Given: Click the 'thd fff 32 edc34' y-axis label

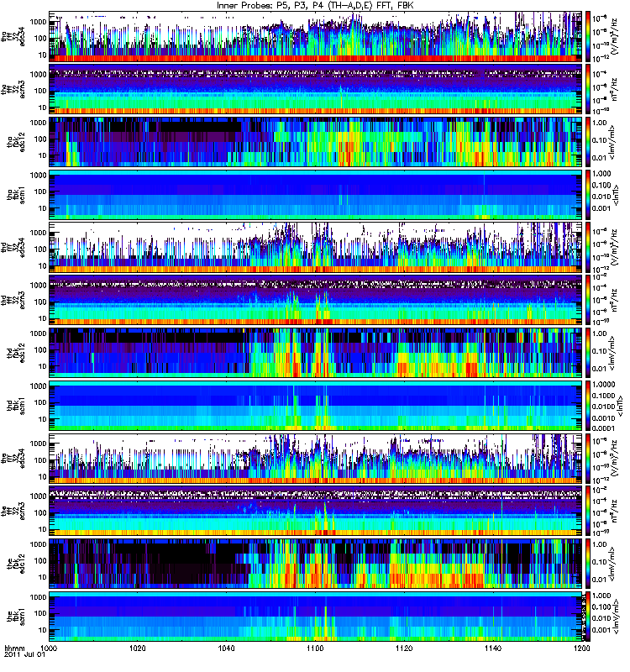Looking at the screenshot, I should 13,247.
